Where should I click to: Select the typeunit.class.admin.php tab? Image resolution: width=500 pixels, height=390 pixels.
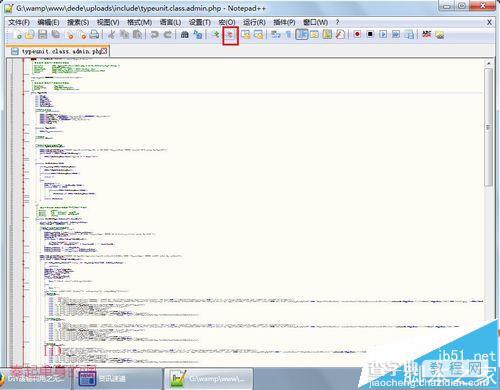pos(58,51)
